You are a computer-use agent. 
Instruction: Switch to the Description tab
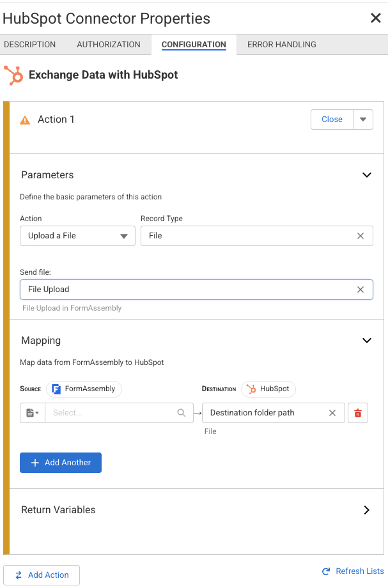tap(29, 45)
